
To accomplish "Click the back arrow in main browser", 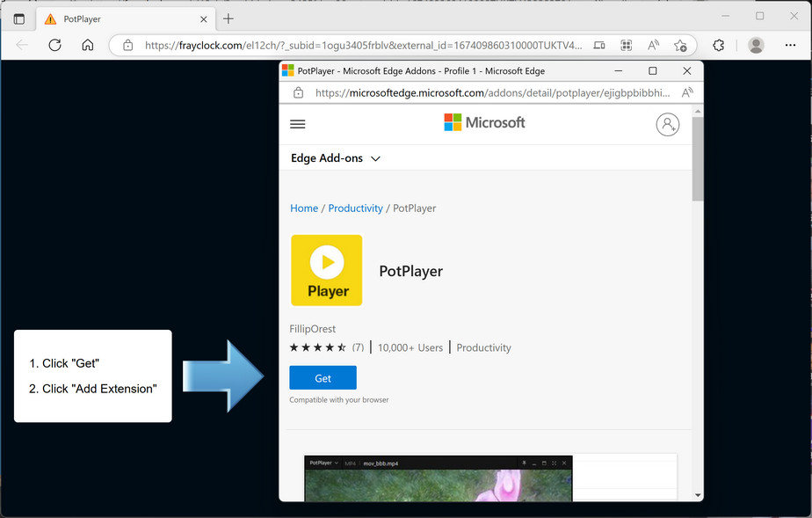I will tap(22, 45).
